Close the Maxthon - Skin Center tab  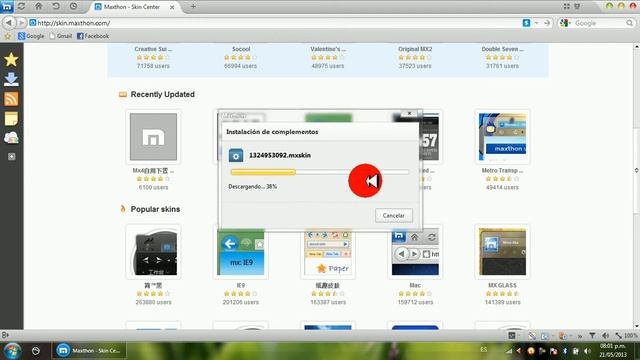click(x=172, y=7)
